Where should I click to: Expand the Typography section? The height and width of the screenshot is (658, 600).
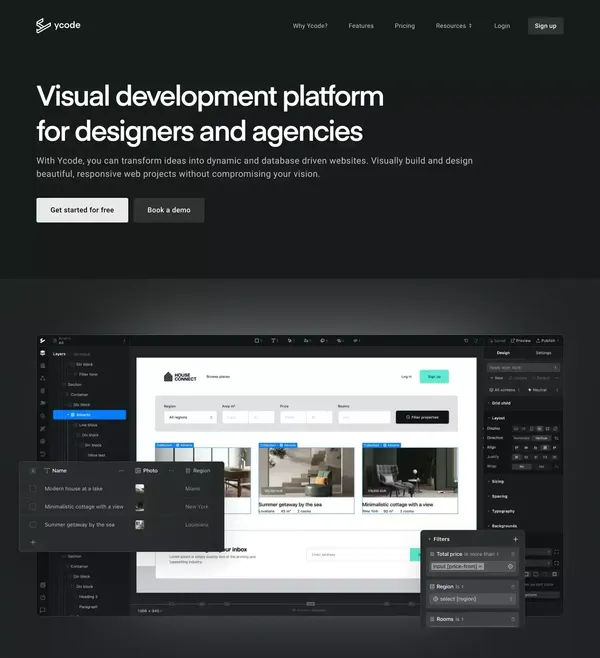pos(502,511)
